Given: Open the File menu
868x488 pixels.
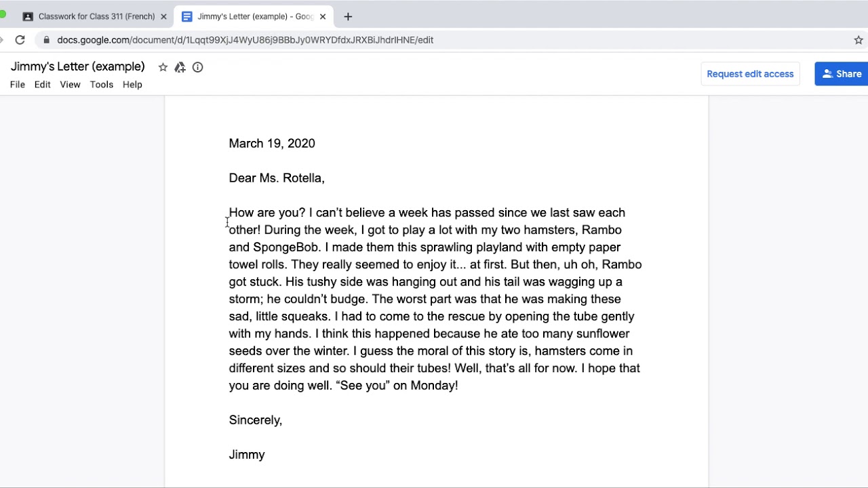Looking at the screenshot, I should 18,85.
